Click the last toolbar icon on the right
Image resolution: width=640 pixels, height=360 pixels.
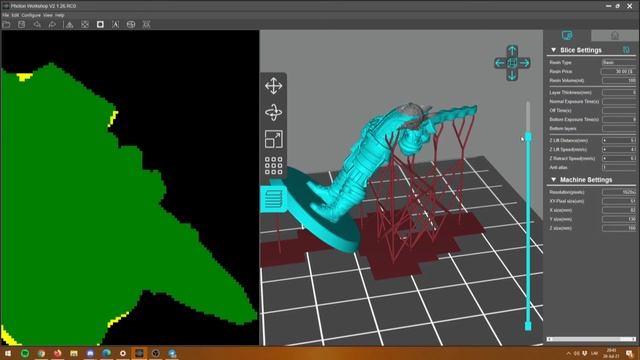[147, 24]
